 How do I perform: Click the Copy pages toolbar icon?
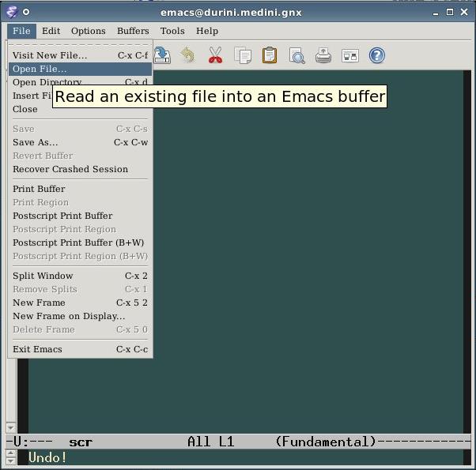click(243, 56)
